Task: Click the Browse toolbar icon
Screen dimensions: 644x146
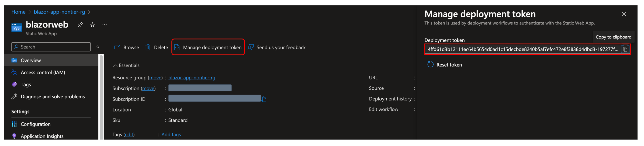Action: click(x=117, y=47)
